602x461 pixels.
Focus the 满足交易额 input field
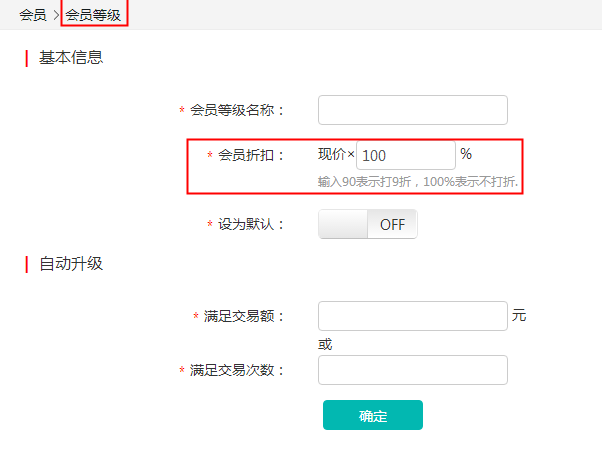coord(412,316)
